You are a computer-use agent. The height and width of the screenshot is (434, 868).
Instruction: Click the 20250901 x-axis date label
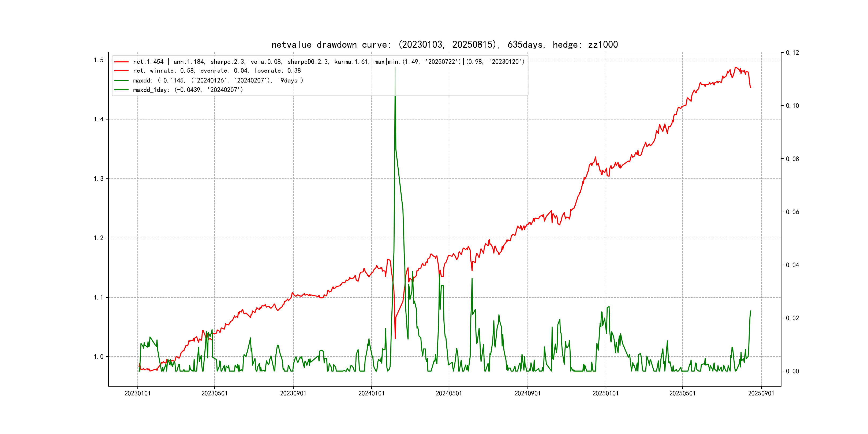[x=761, y=394]
